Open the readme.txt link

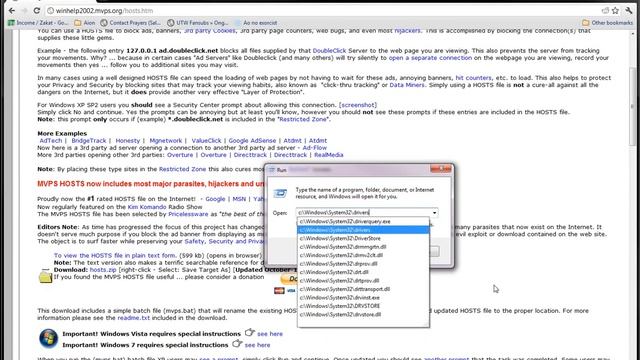133,318
